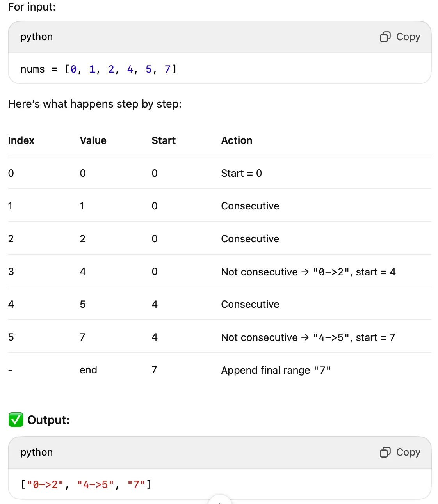Click the python language label on the input block
Screen dimensions: 438x504
[x=36, y=37]
